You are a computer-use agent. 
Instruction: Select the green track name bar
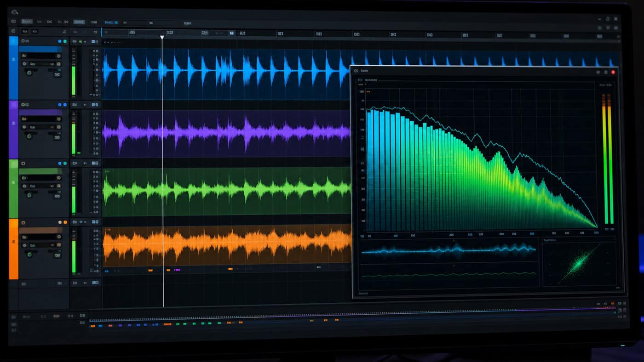click(41, 171)
